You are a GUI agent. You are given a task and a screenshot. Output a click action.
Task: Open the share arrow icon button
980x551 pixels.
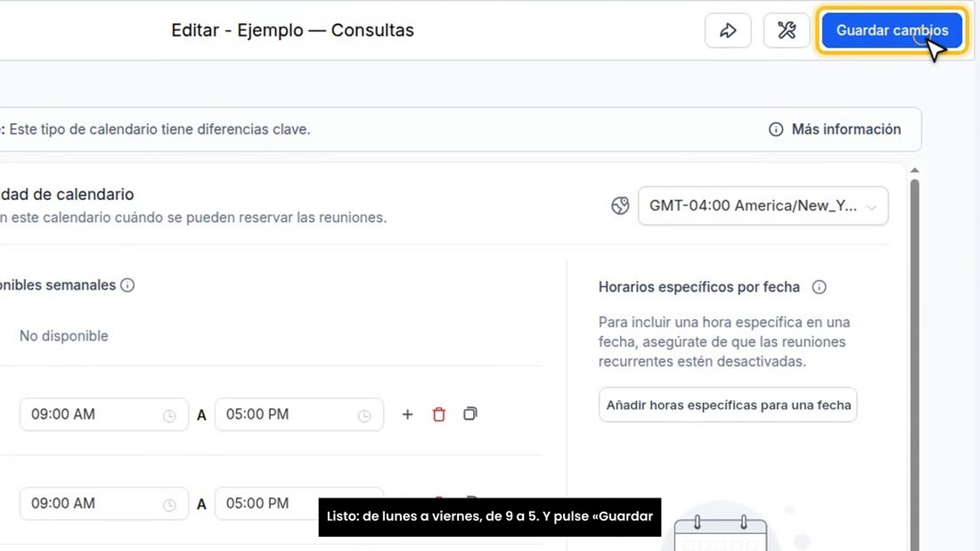[728, 30]
